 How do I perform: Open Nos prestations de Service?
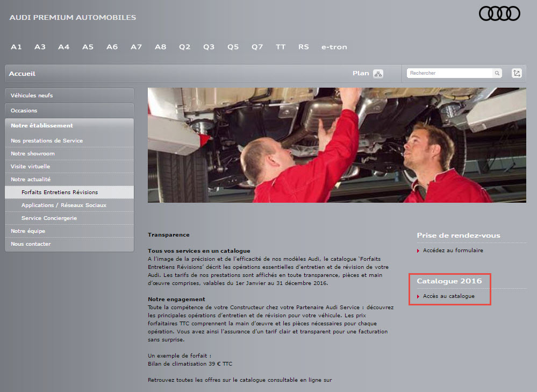click(69, 140)
